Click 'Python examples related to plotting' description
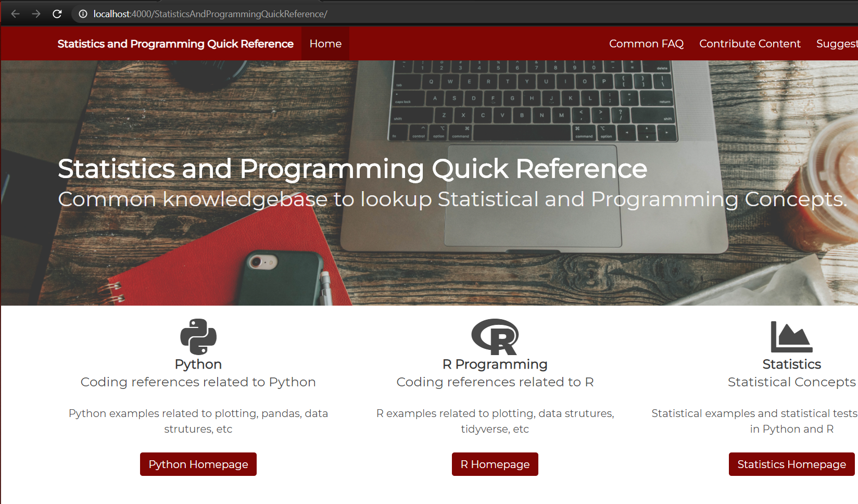The height and width of the screenshot is (504, 858). point(198,421)
